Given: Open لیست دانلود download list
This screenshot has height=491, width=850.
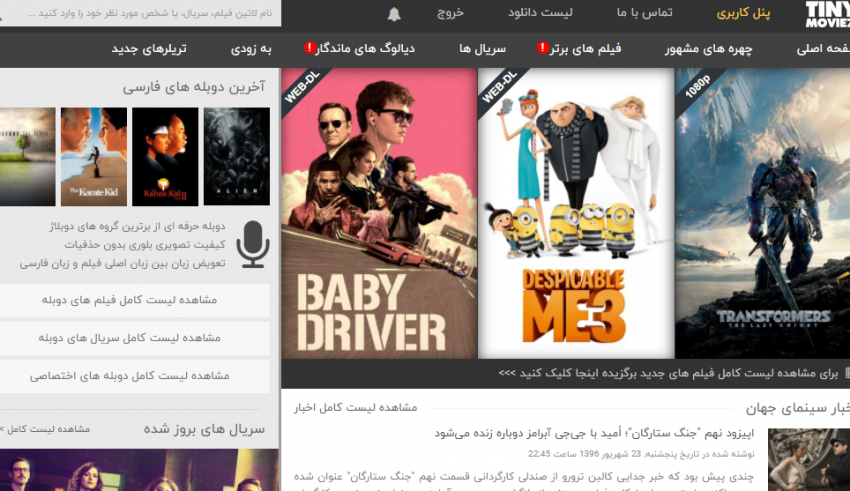Looking at the screenshot, I should pyautogui.click(x=540, y=12).
